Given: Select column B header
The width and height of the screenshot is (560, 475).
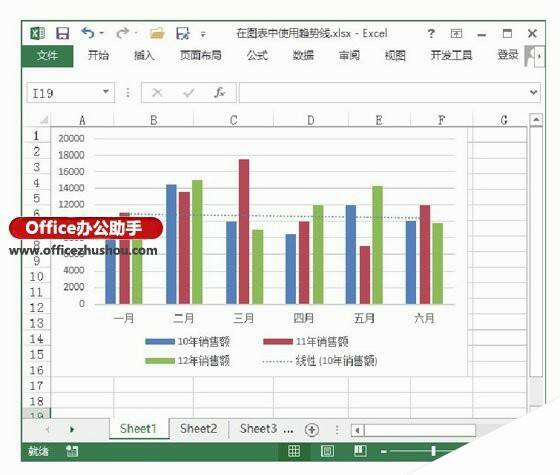Looking at the screenshot, I should coord(154,120).
